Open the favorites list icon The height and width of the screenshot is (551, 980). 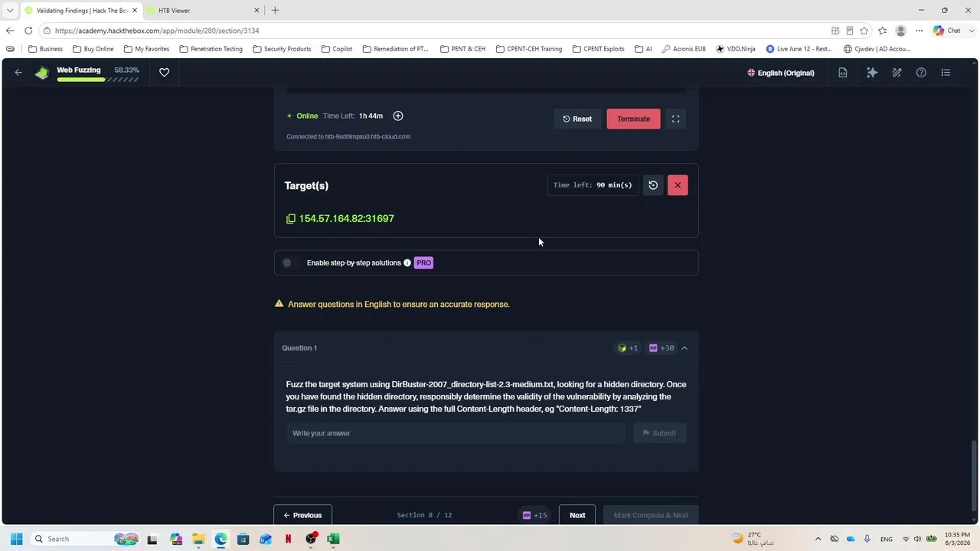[883, 31]
